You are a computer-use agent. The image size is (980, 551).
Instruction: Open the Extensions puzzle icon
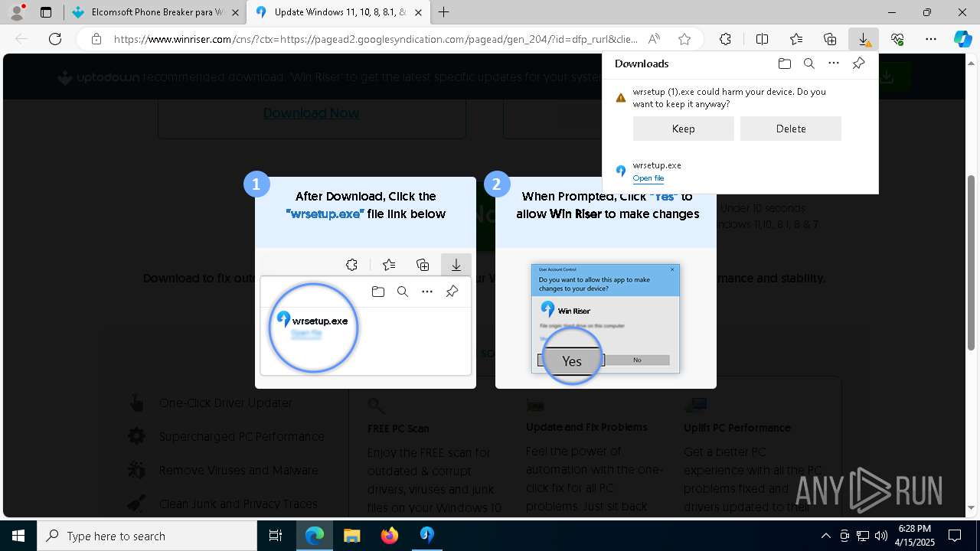pos(725,39)
